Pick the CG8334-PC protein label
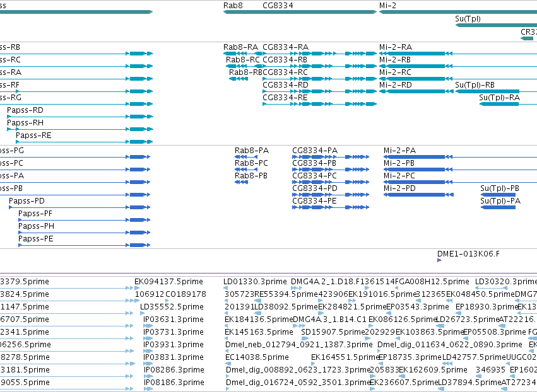The width and height of the screenshot is (537, 392). point(314,176)
